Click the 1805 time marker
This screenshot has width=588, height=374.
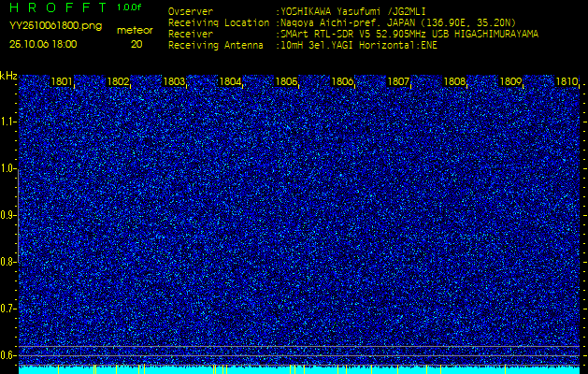[286, 81]
